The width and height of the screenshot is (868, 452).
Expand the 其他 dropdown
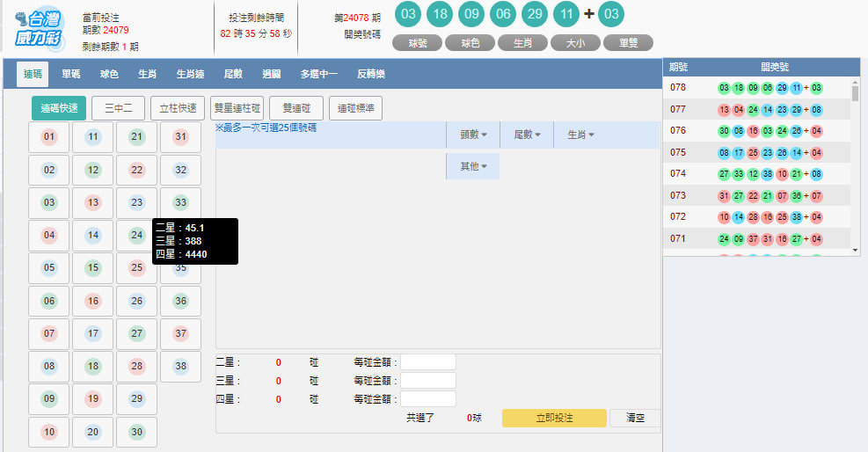point(472,166)
